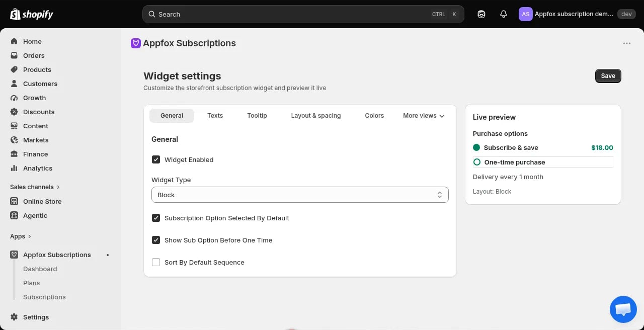
Task: Switch to the Tooltip tab
Action: (257, 116)
